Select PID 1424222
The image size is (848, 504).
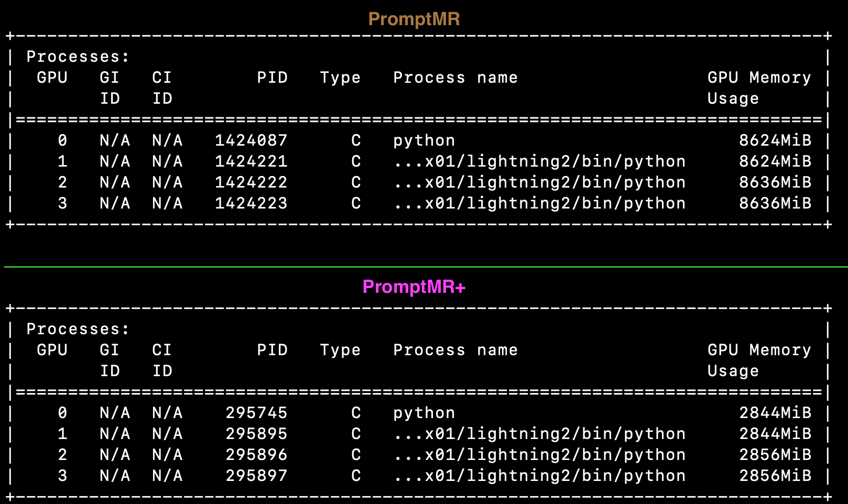pyautogui.click(x=251, y=182)
